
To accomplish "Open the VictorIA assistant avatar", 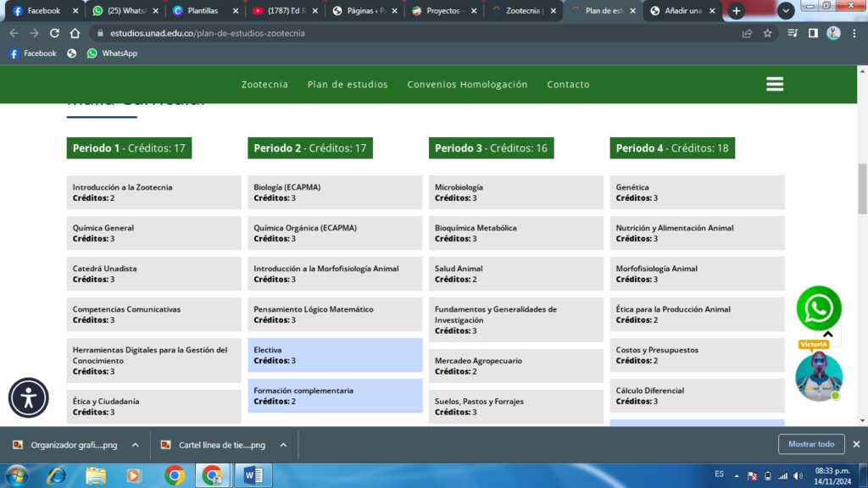I will 819,377.
